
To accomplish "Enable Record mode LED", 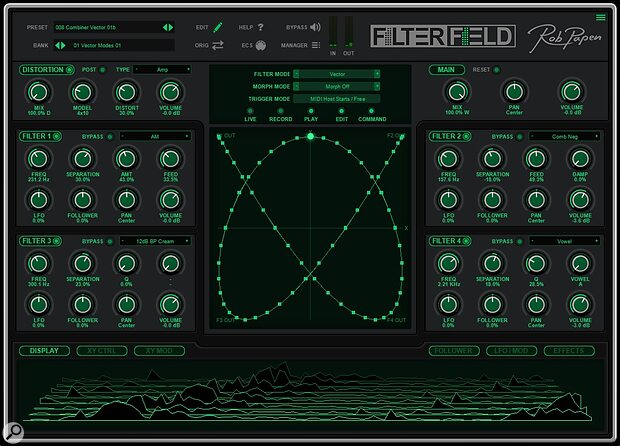I will point(280,111).
